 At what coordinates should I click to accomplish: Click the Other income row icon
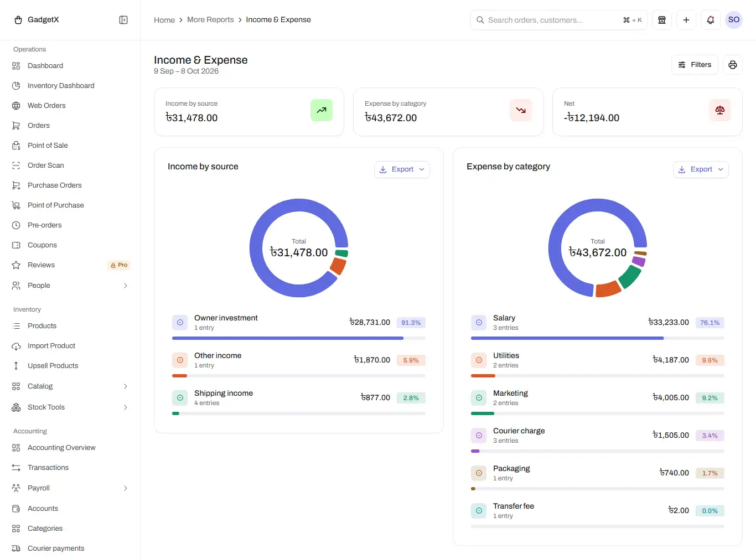[180, 360]
